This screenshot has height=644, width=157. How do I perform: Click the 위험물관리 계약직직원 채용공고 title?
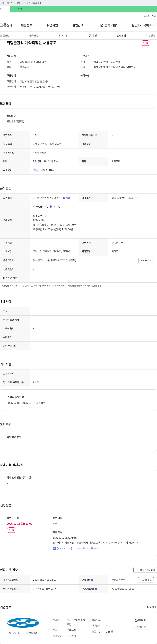[31, 43]
